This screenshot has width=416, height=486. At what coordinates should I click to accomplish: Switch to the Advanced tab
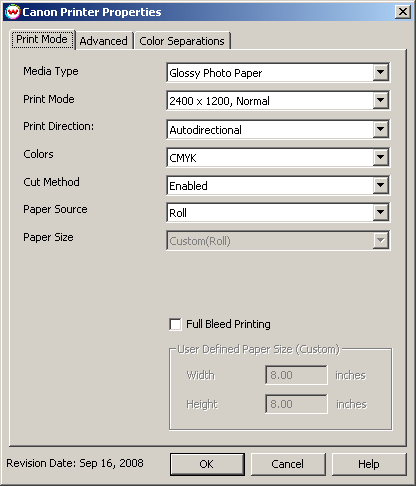pyautogui.click(x=104, y=41)
